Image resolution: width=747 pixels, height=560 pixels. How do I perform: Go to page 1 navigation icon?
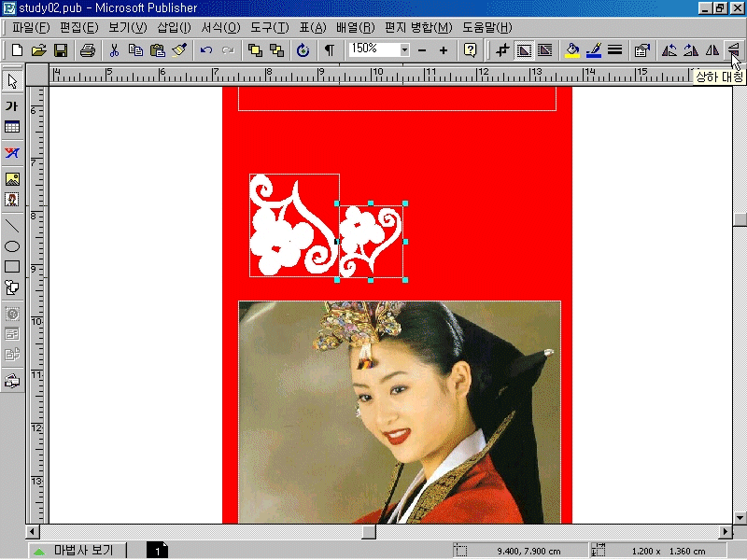pyautogui.click(x=157, y=551)
